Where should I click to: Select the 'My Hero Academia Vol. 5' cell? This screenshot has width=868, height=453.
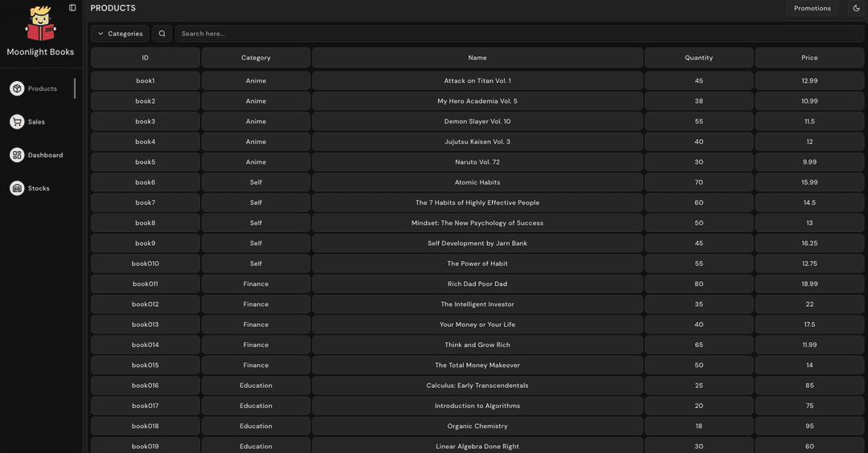tap(477, 101)
